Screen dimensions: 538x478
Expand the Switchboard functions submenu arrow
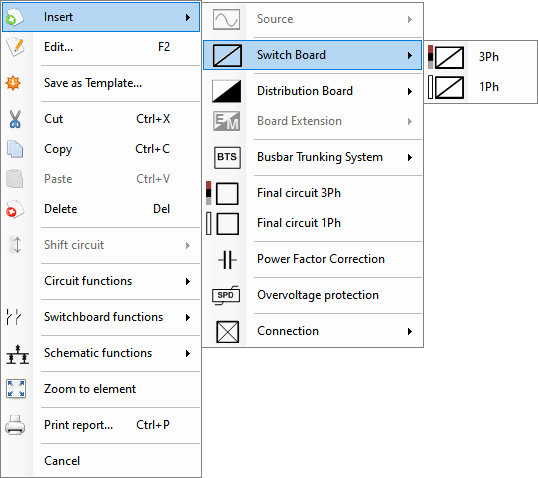pyautogui.click(x=188, y=317)
